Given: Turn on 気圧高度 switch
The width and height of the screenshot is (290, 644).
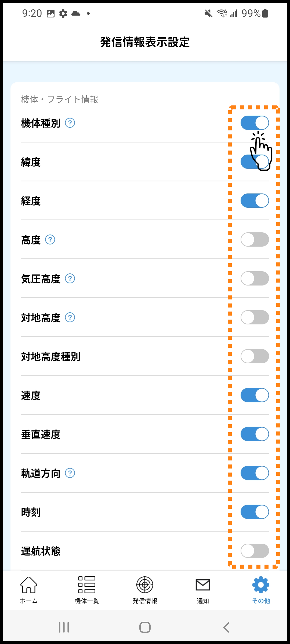Looking at the screenshot, I should tap(255, 279).
